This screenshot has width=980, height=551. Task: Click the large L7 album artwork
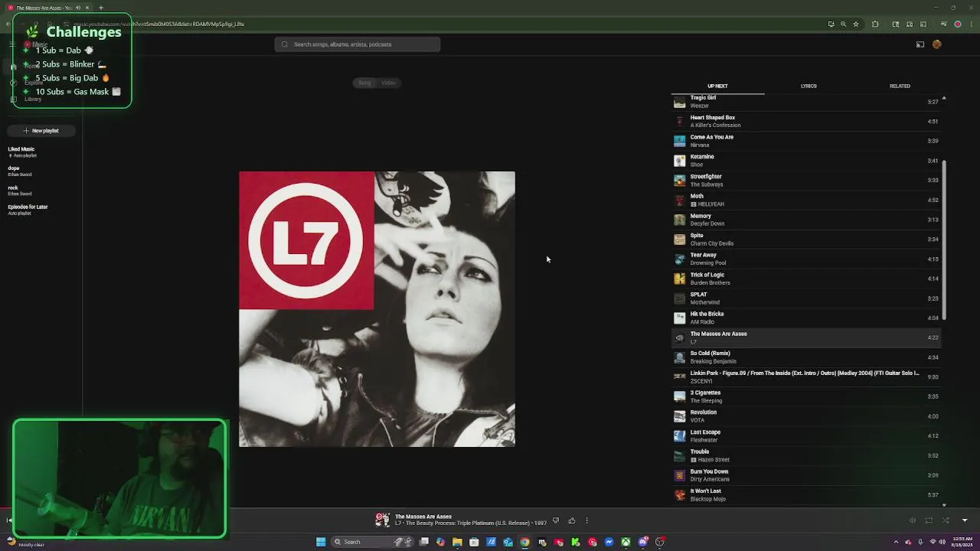point(377,309)
